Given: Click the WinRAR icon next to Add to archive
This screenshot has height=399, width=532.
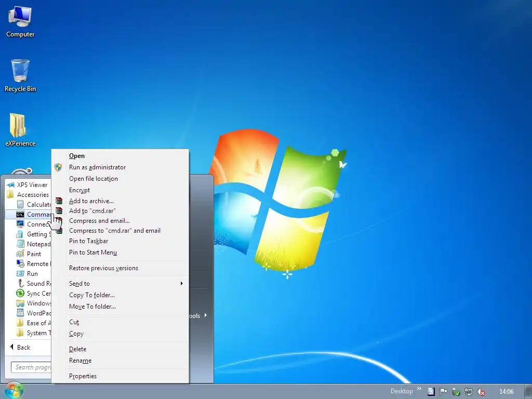Looking at the screenshot, I should coord(59,201).
